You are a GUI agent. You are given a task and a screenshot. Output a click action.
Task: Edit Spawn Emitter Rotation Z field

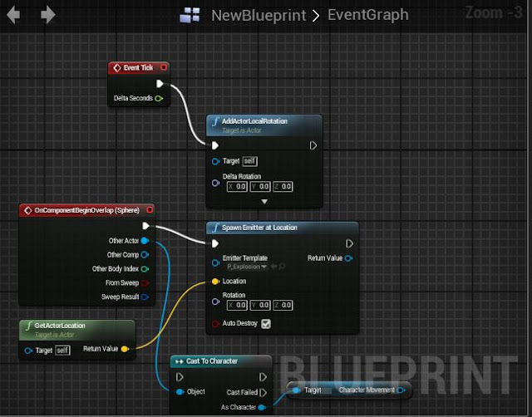pos(283,305)
